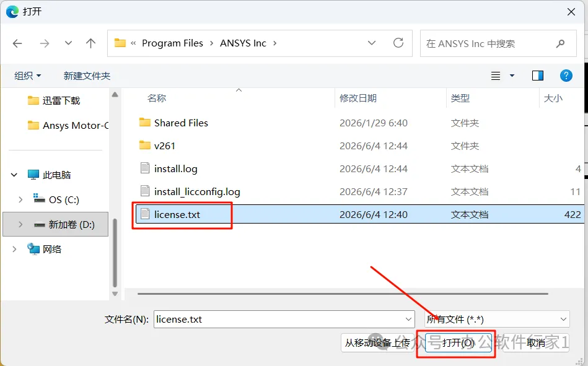
Task: Click the 取消 button
Action: coord(536,342)
